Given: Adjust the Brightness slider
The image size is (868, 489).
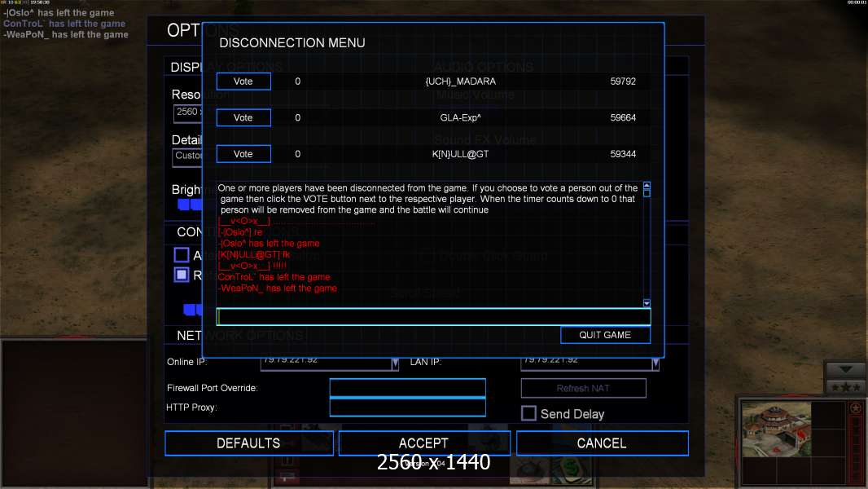Looking at the screenshot, I should 189,204.
